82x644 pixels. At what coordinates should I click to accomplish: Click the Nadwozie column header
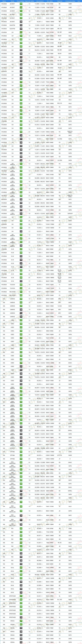pos(59,1)
